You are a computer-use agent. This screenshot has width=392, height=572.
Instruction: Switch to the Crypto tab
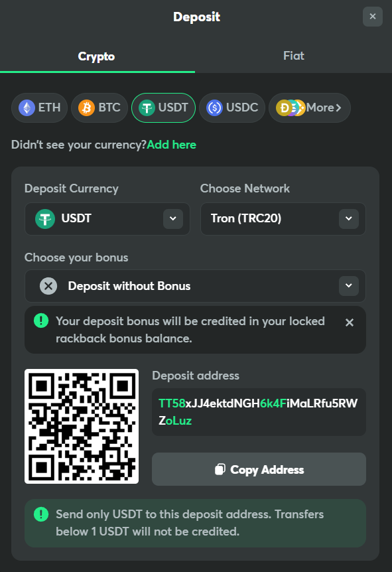(x=97, y=56)
